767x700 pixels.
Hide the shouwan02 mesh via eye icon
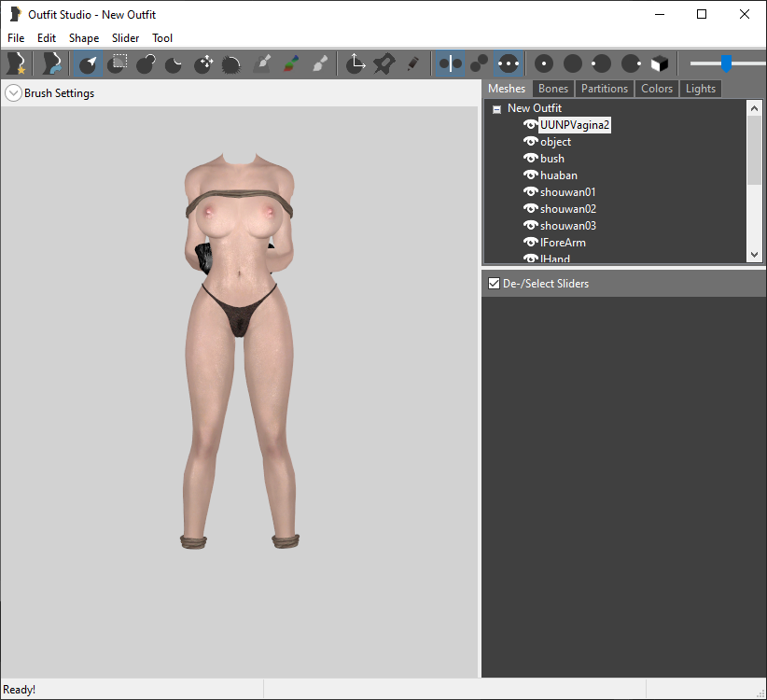(x=530, y=208)
